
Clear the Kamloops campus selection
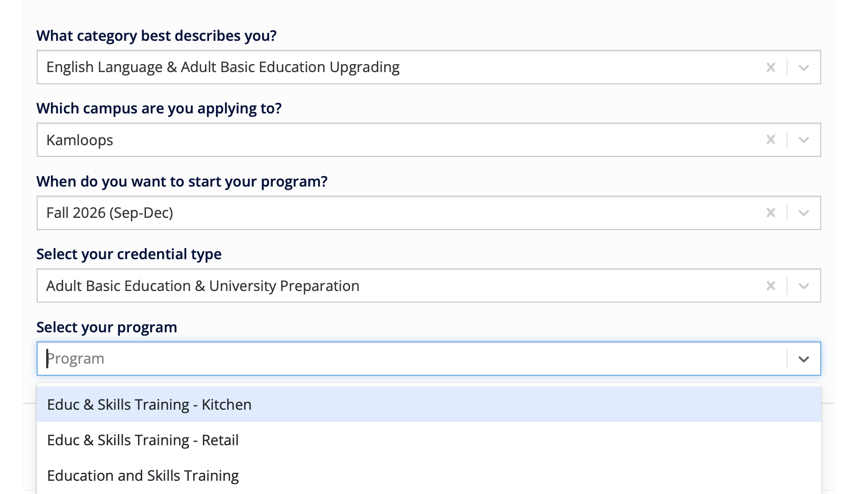pos(770,139)
